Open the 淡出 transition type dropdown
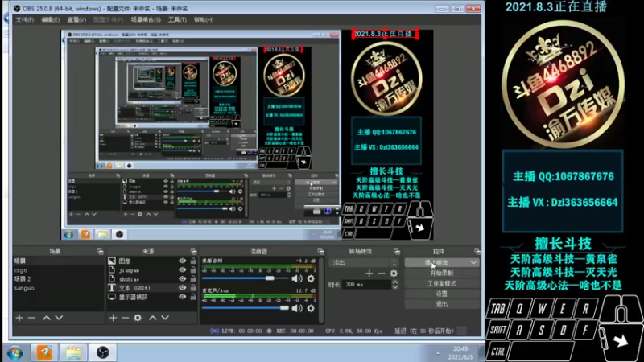This screenshot has height=362, width=644. 364,263
